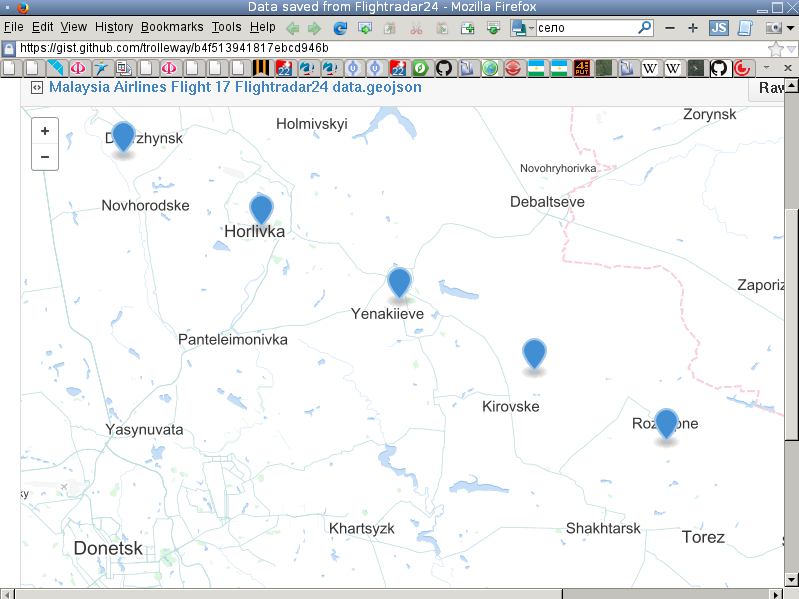
Task: Click the horizontal scrollbar right arrow
Action: point(777,594)
